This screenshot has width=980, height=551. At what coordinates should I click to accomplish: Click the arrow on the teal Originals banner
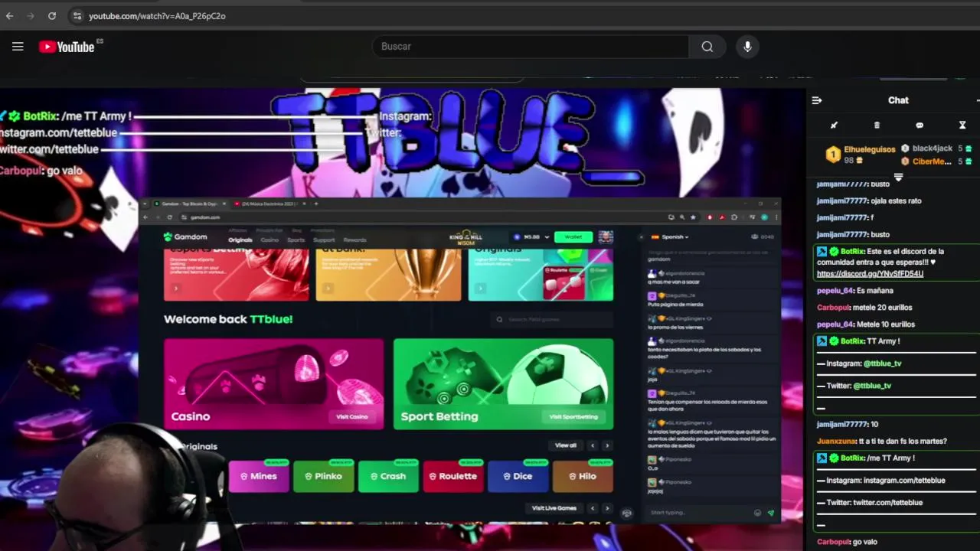click(480, 289)
